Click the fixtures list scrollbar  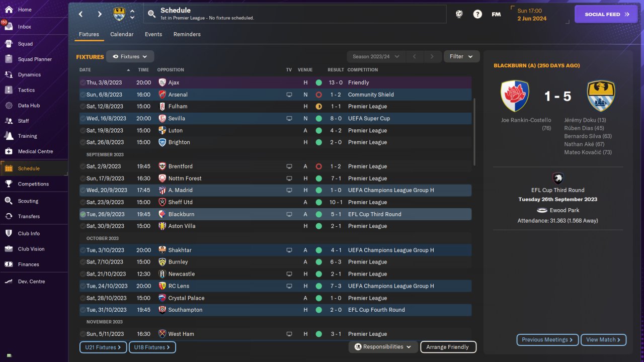474,132
